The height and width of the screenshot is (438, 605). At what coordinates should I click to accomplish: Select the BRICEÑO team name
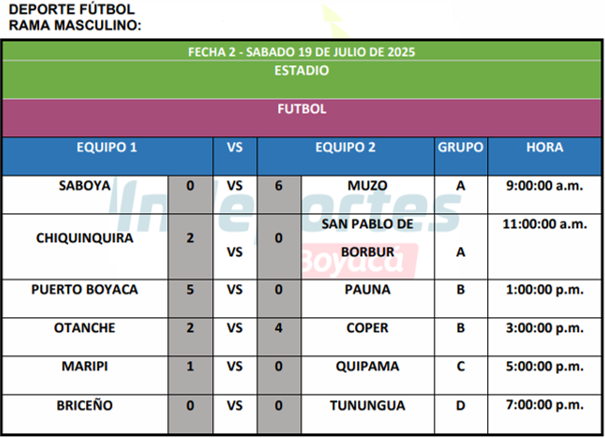85,406
